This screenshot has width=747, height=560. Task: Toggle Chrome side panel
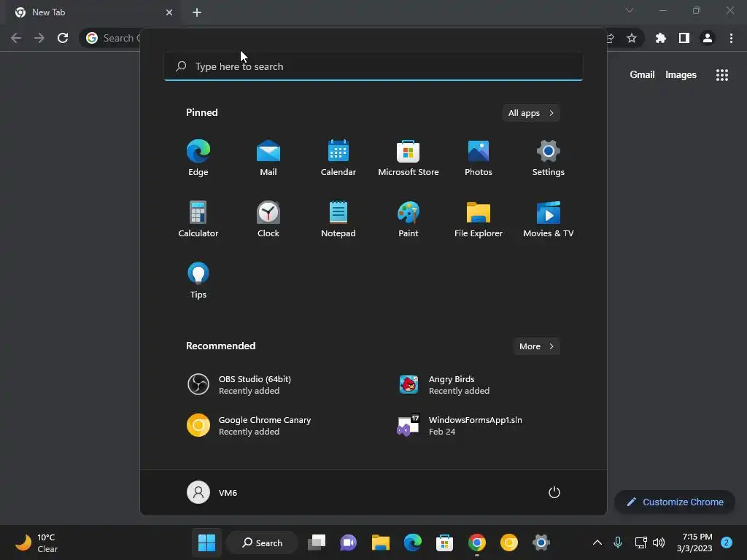point(684,38)
